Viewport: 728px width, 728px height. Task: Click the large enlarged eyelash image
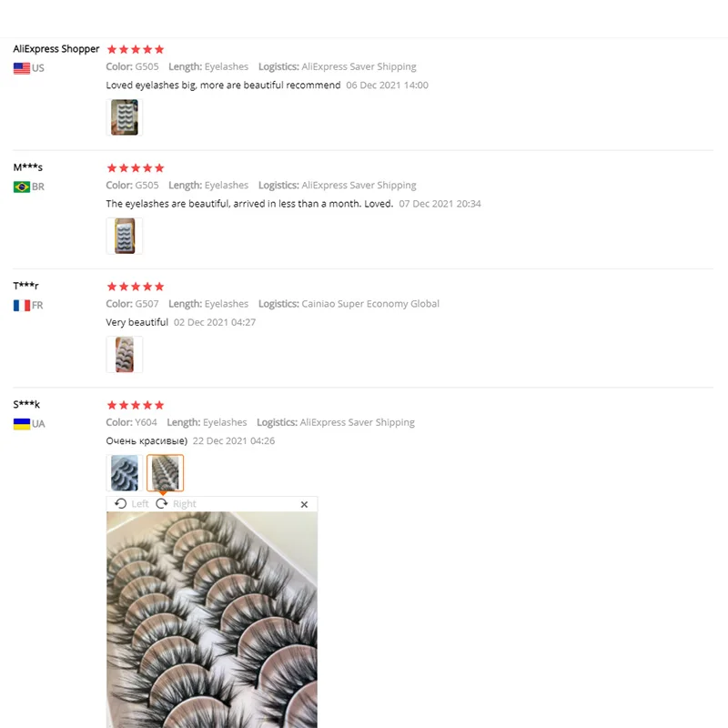(212, 620)
